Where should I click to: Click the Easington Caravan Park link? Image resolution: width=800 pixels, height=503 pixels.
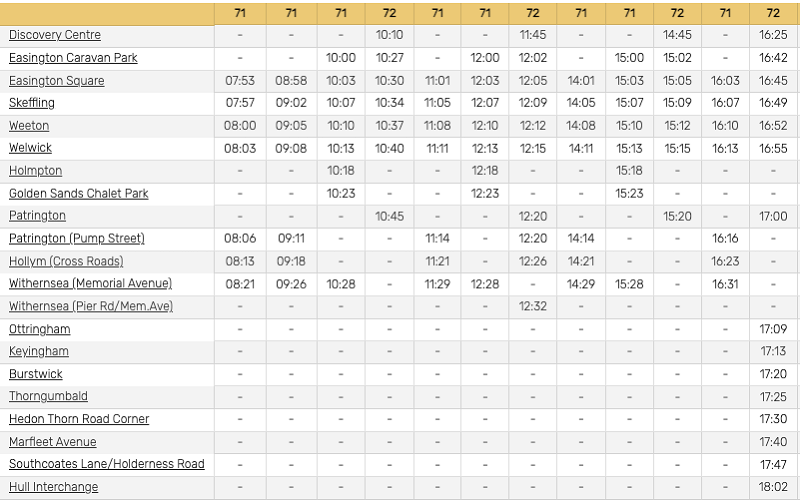(x=73, y=58)
